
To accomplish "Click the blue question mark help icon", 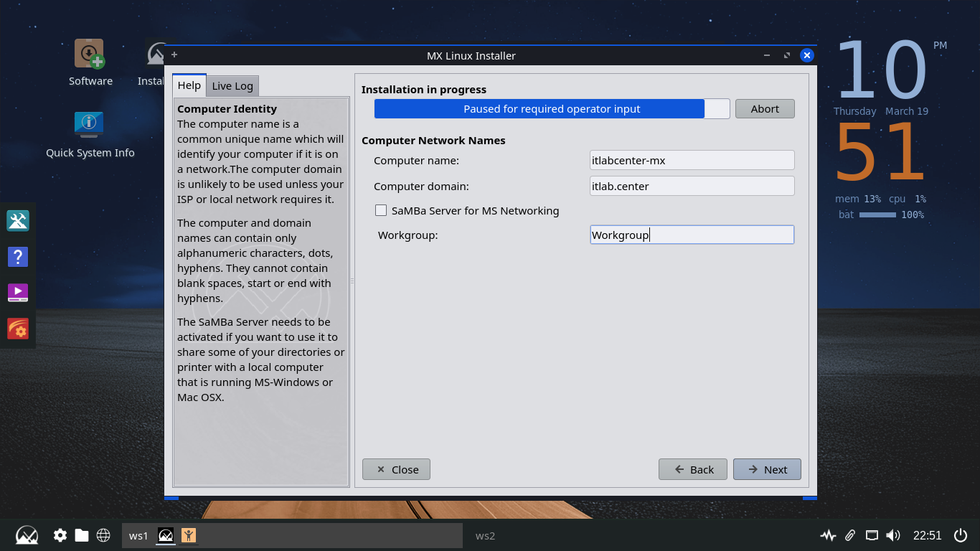I will click(18, 256).
